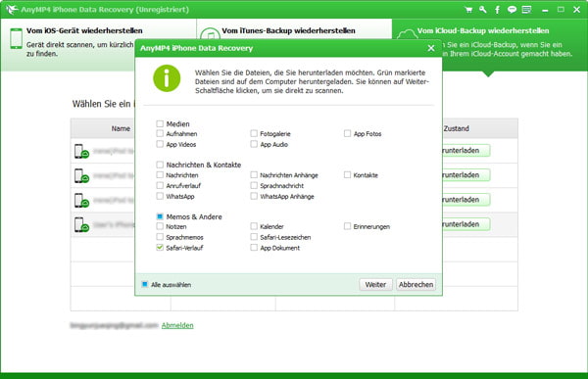Check Nachrichten & Kontakte group checkbox
The image size is (588, 379).
(160, 165)
